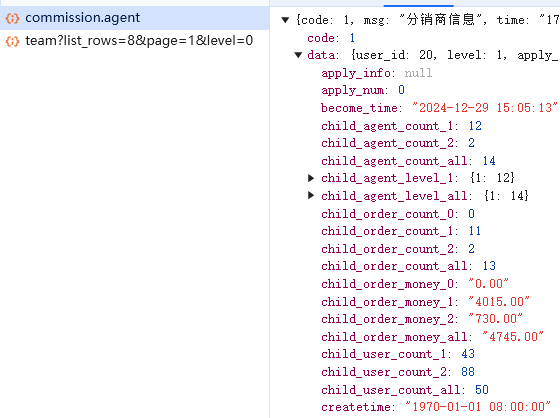This screenshot has height=418, width=560.
Task: Expand child_agent_level_all object
Action: (311, 195)
